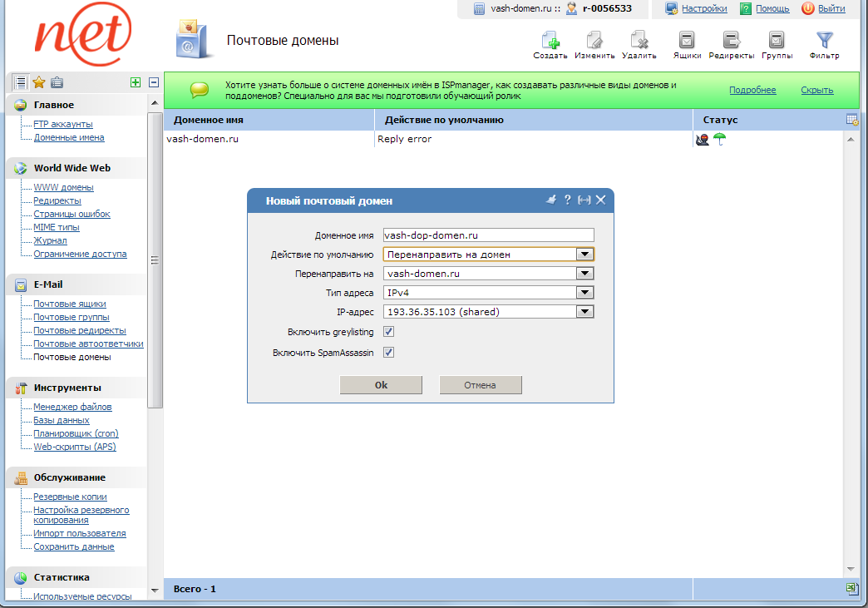The width and height of the screenshot is (868, 608).
Task: Toggle the Включить SpamAssassin checkbox
Action: pyautogui.click(x=389, y=353)
